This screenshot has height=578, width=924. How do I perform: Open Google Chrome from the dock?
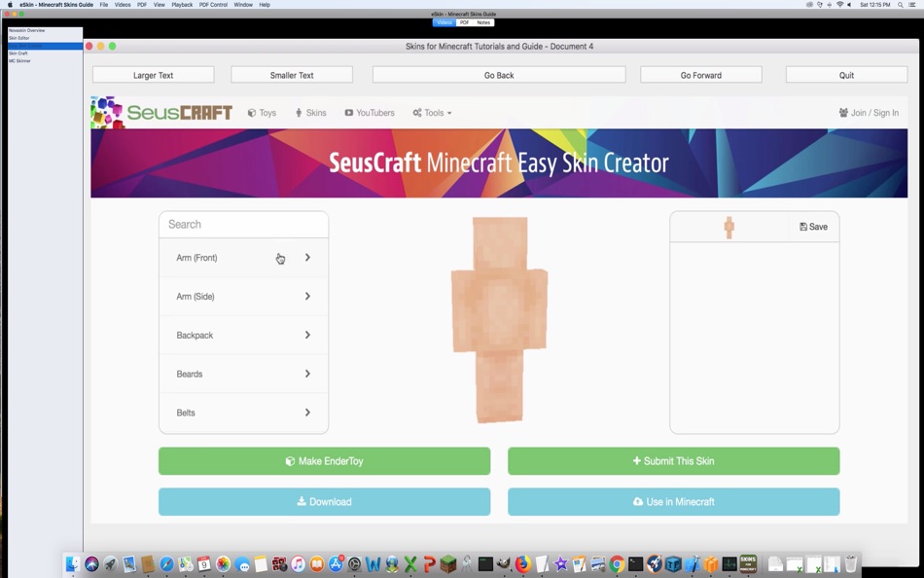[617, 563]
